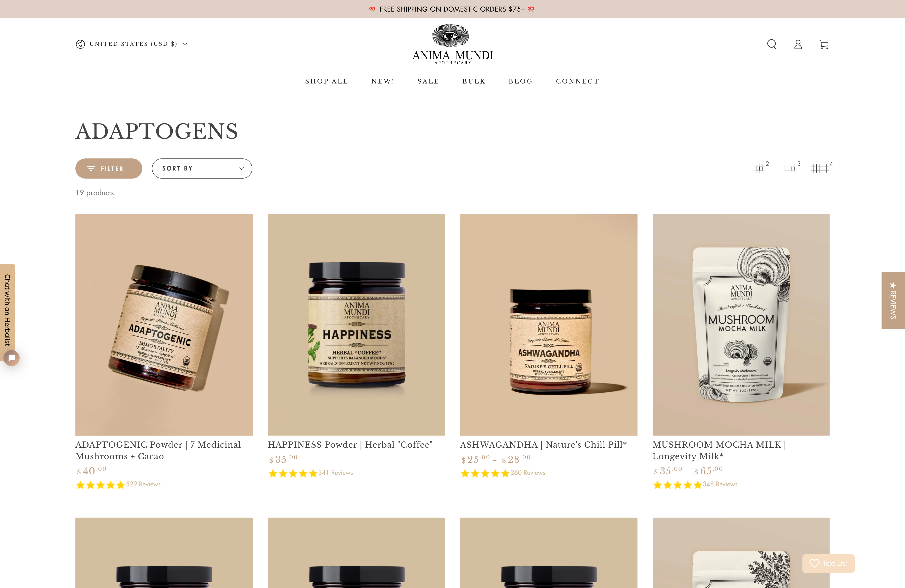This screenshot has width=905, height=588.
Task: Open the Mushroom Mocha Milk product image
Action: coord(741,324)
